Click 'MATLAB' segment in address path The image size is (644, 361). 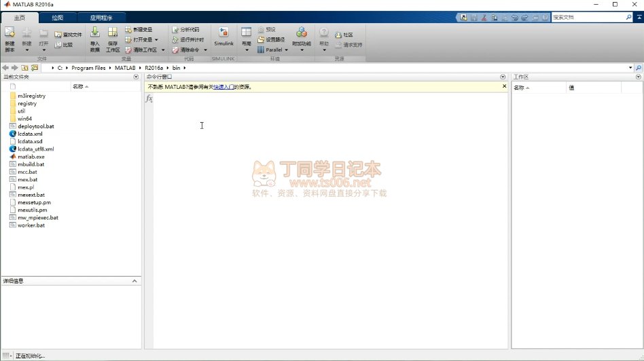pyautogui.click(x=125, y=68)
